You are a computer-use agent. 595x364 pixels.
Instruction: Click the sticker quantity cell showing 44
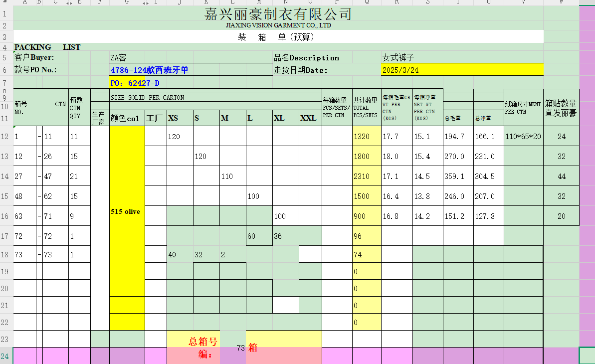coord(561,177)
